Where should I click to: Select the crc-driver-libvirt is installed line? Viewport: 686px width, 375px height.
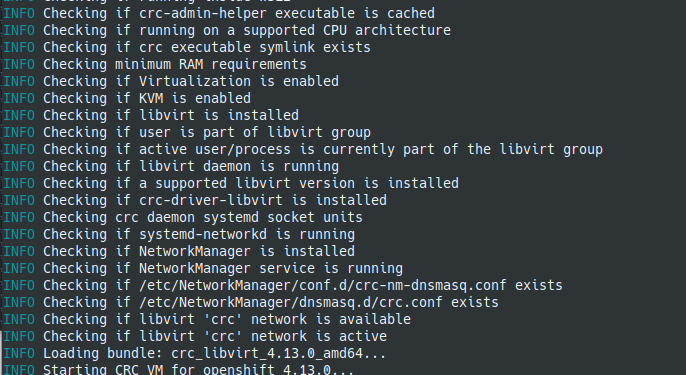pyautogui.click(x=195, y=200)
